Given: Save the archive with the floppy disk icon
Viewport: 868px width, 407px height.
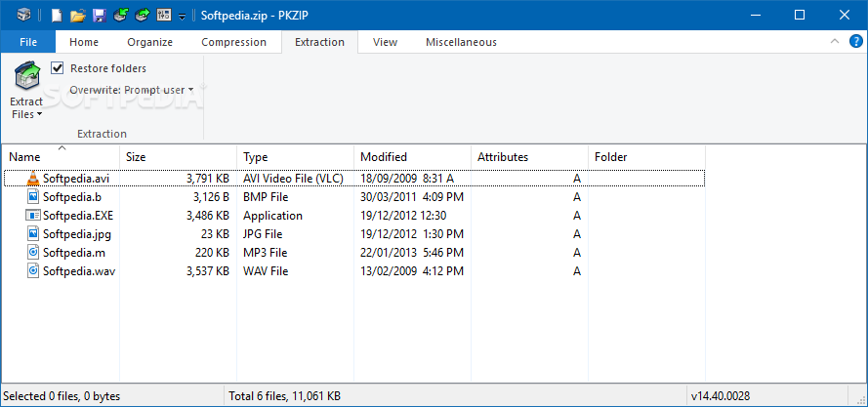Looking at the screenshot, I should click(100, 15).
